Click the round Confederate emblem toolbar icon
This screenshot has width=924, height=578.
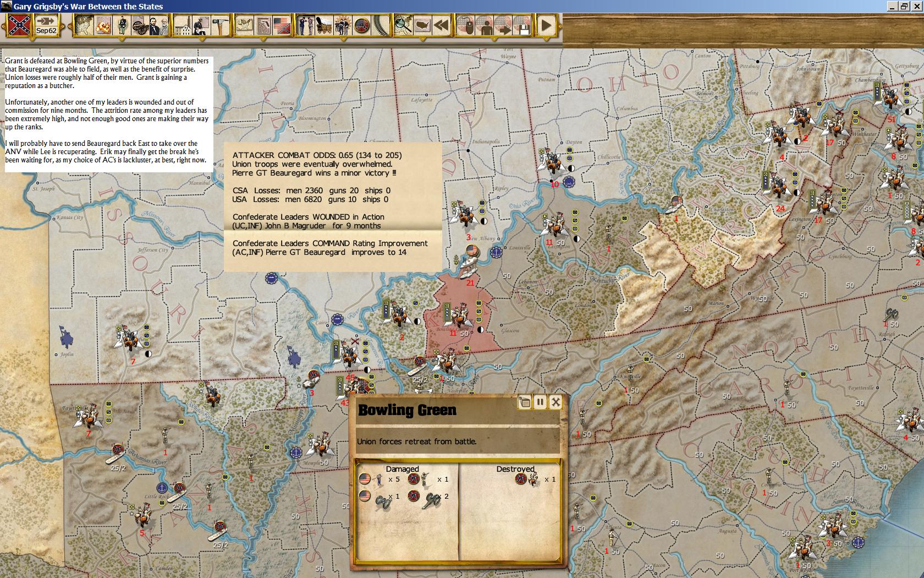pos(361,25)
